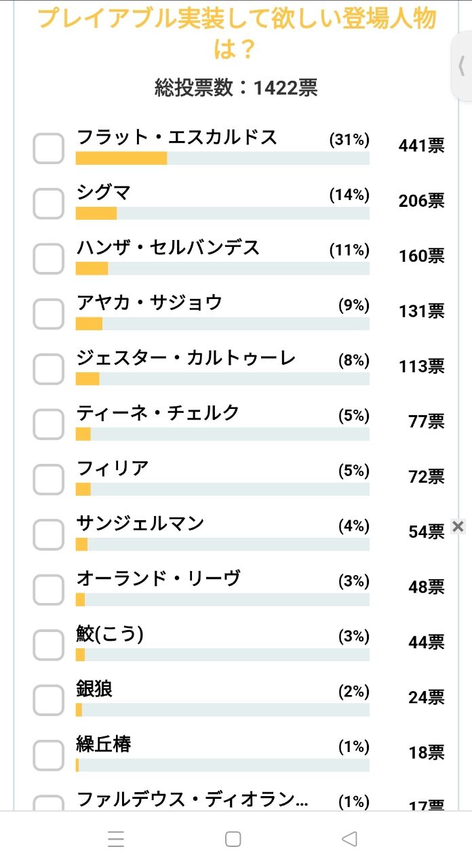This screenshot has height=868, width=472.
Task: Tap the ファルデウス・ディオラン option label
Action: [192, 800]
